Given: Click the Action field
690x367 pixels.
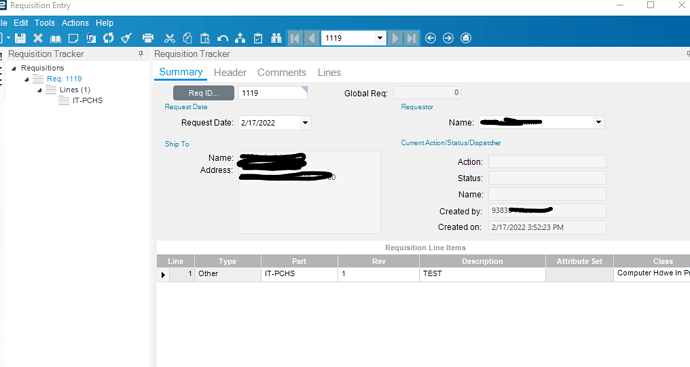Looking at the screenshot, I should [547, 161].
